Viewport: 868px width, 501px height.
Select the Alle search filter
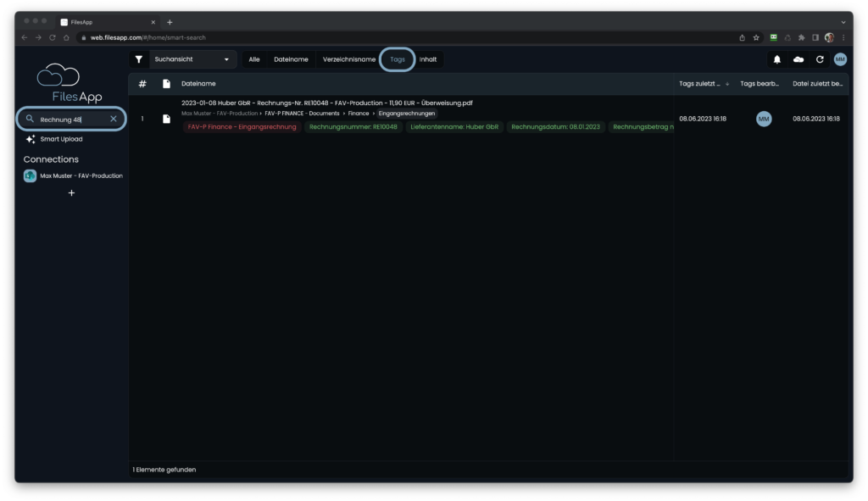click(x=254, y=59)
